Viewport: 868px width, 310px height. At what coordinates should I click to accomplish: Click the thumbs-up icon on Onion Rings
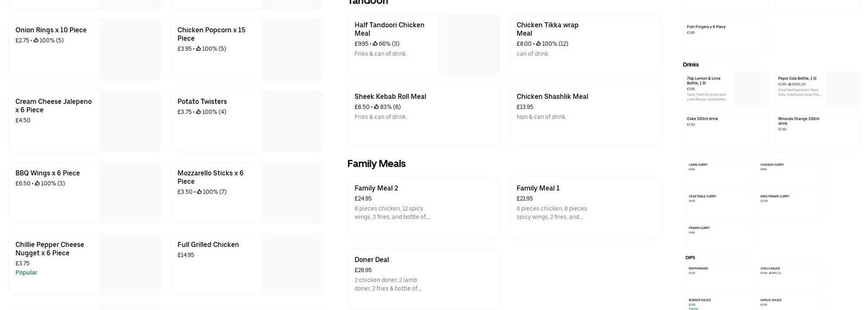click(x=36, y=40)
